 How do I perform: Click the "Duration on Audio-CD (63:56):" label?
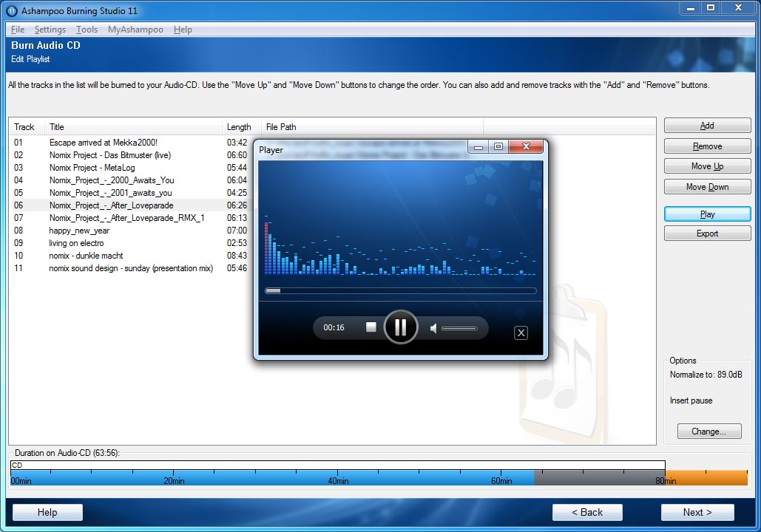click(x=67, y=453)
